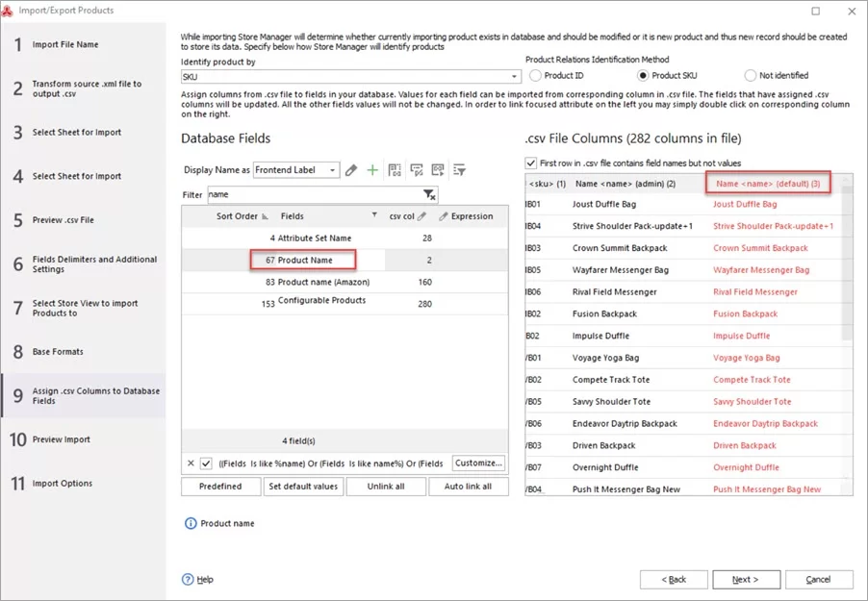
Task: Go to step 10 Preview Import
Action: point(83,439)
